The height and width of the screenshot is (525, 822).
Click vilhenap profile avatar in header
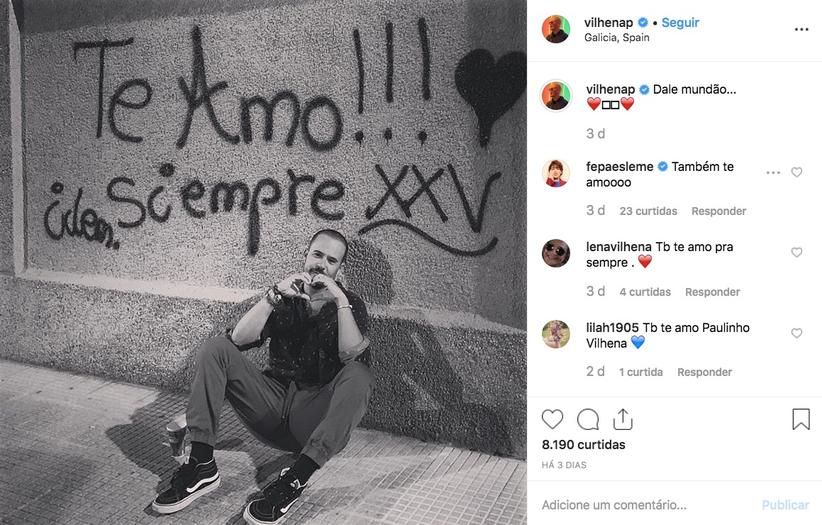(556, 29)
